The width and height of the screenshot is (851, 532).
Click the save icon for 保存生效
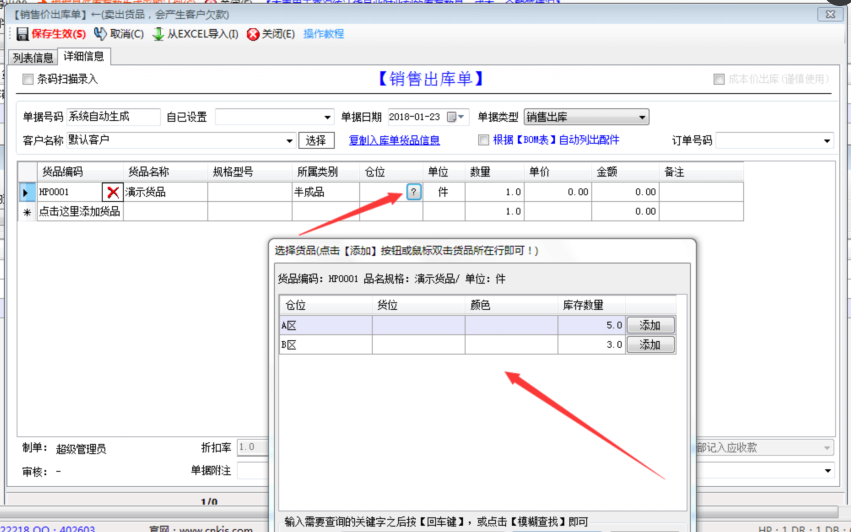(22, 34)
